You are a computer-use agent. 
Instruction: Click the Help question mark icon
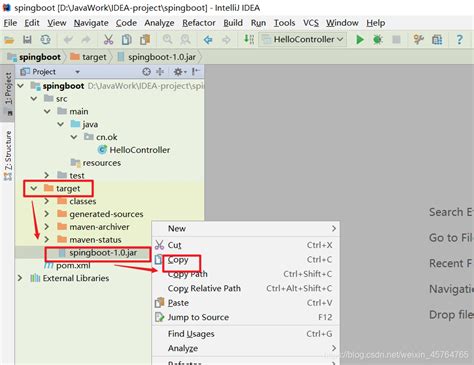pyautogui.click(x=459, y=40)
